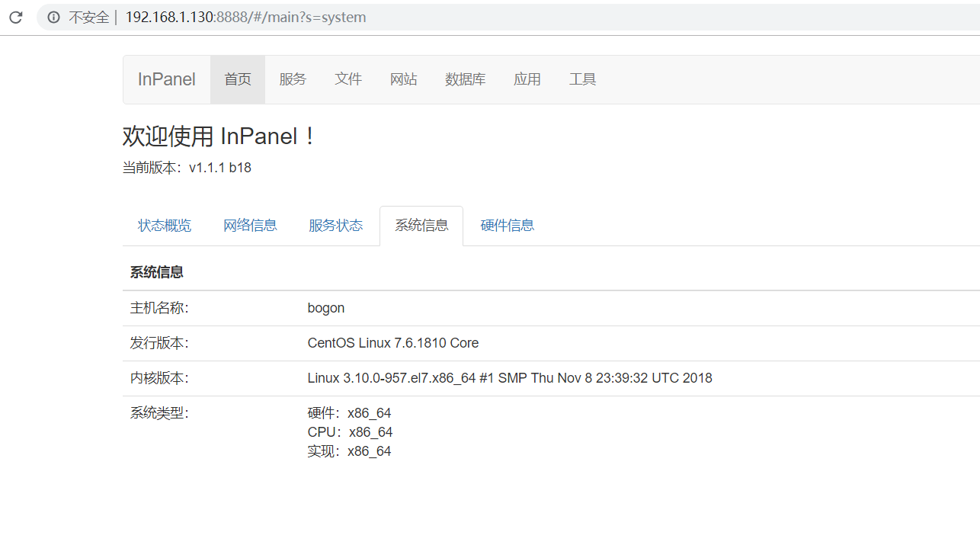Open the 服务状态 tab
This screenshot has height=558, width=980.
point(336,226)
